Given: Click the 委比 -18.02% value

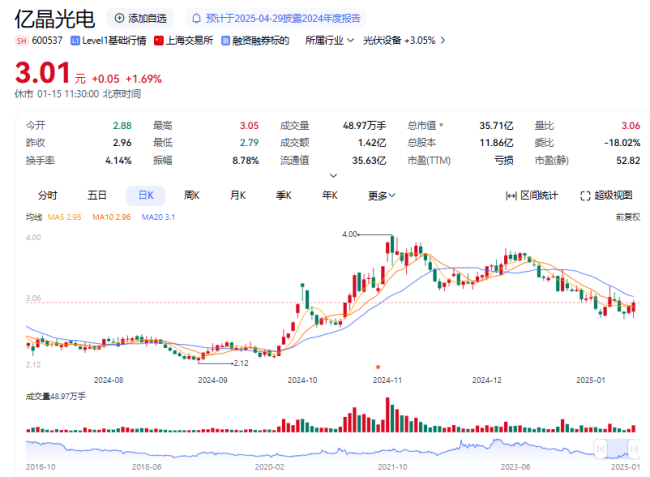Looking at the screenshot, I should 622,143.
